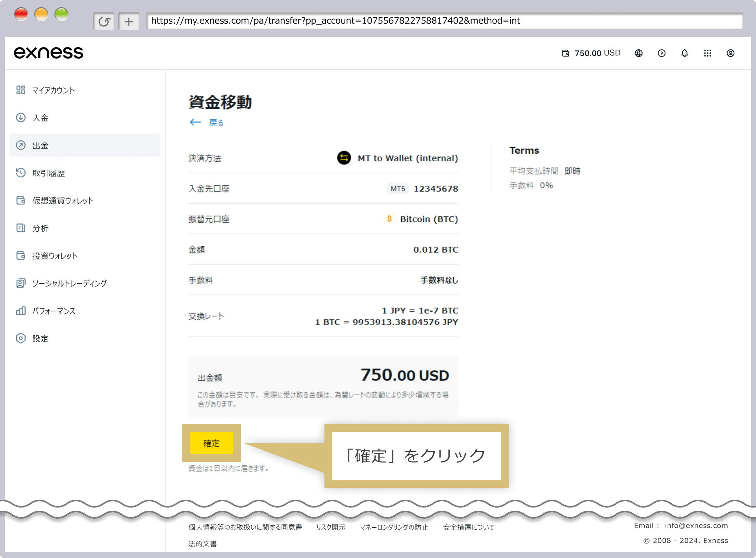Open 仮想通貨ウォレット menu item
756x558 pixels.
[x=85, y=200]
